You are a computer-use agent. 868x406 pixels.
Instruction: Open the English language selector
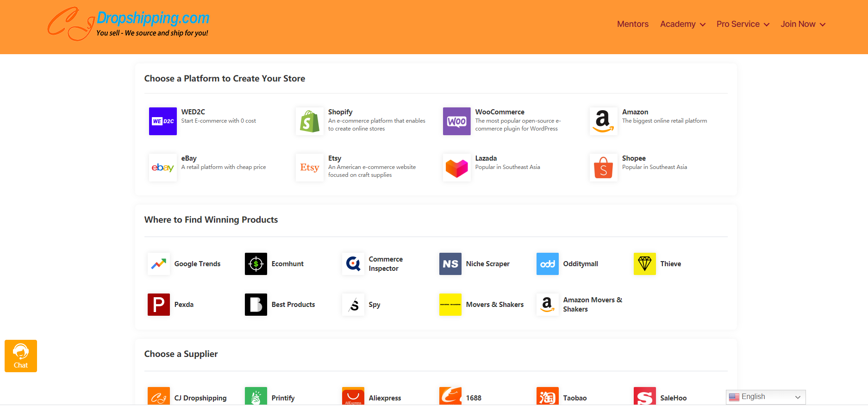click(765, 397)
